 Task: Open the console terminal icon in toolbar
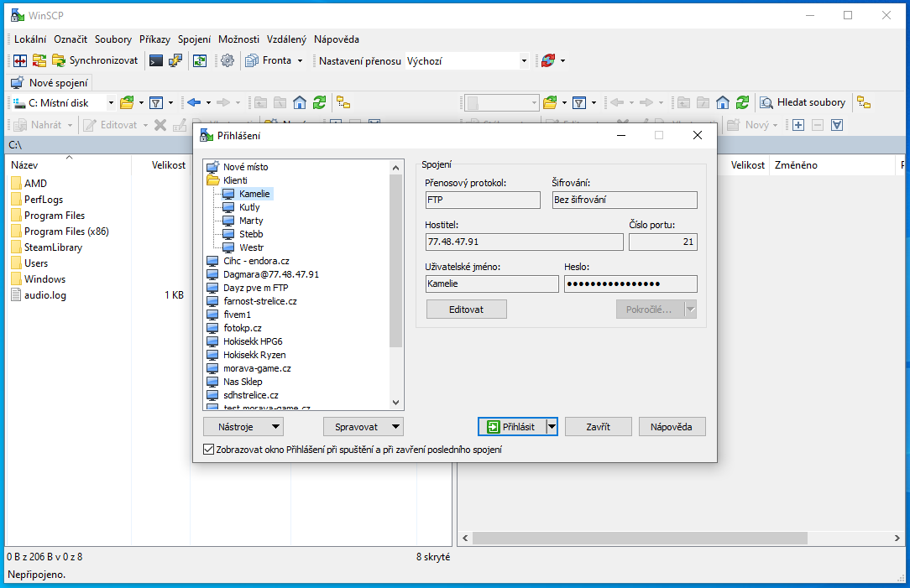pyautogui.click(x=155, y=60)
